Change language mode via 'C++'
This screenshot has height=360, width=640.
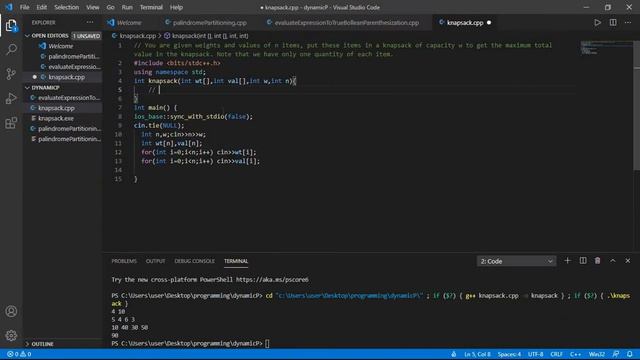pos(575,354)
